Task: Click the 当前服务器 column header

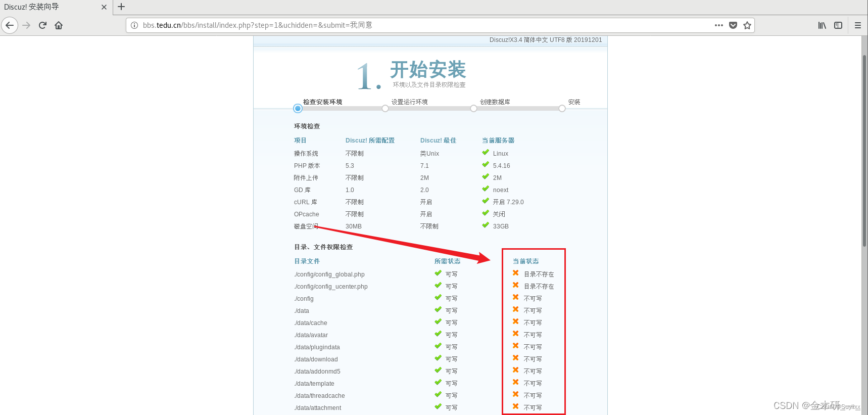Action: 498,141
